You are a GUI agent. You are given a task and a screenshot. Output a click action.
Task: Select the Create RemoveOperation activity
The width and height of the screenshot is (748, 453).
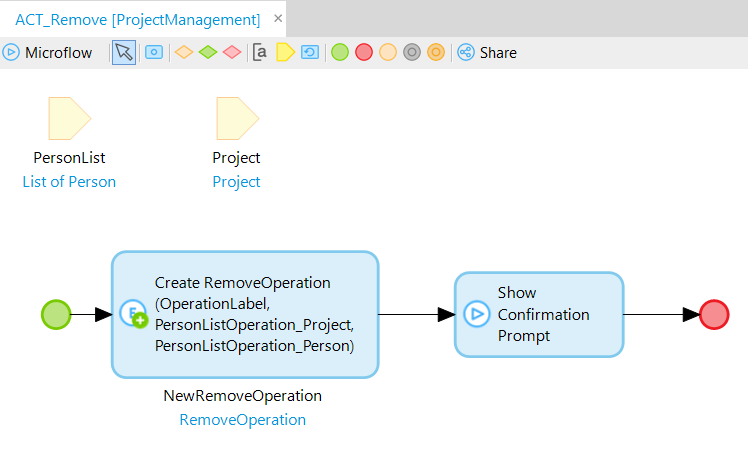coord(245,315)
